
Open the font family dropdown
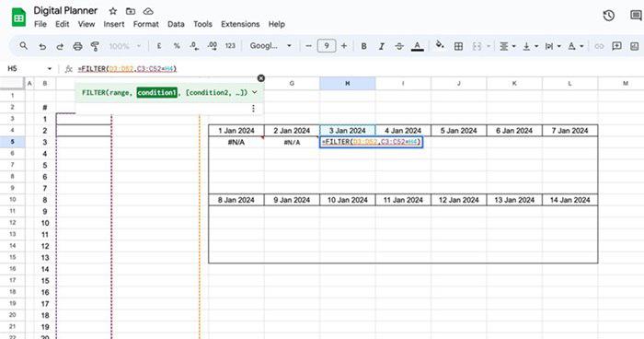(x=270, y=46)
